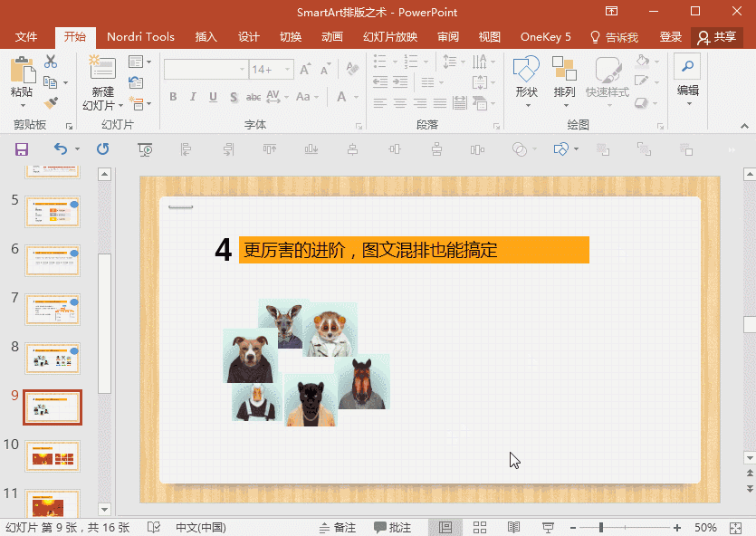Click the Paste clipboard icon

click(x=22, y=70)
